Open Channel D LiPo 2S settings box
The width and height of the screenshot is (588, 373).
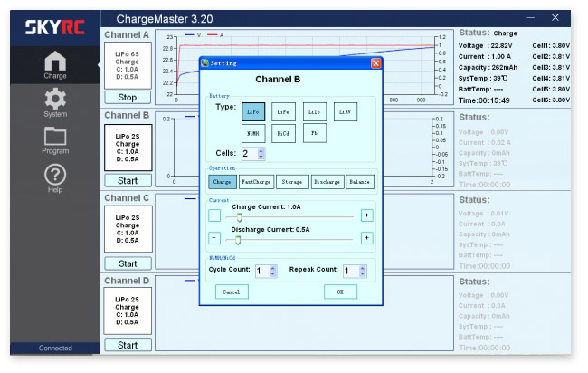coord(128,311)
